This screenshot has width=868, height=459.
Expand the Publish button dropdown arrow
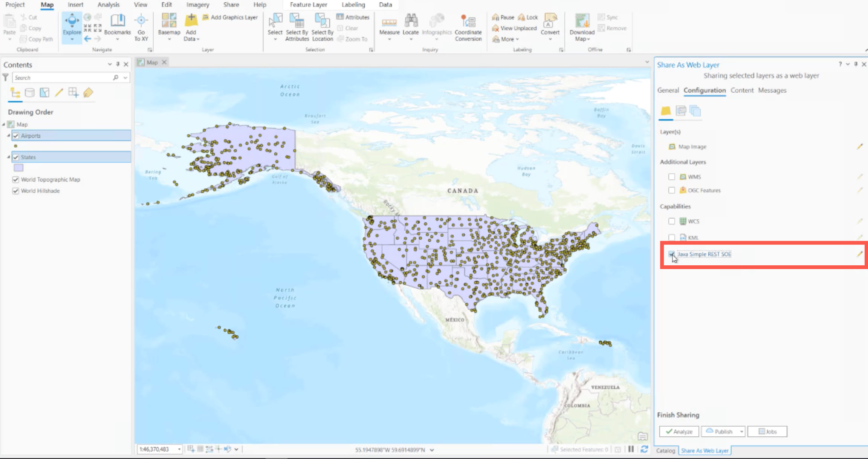point(741,431)
